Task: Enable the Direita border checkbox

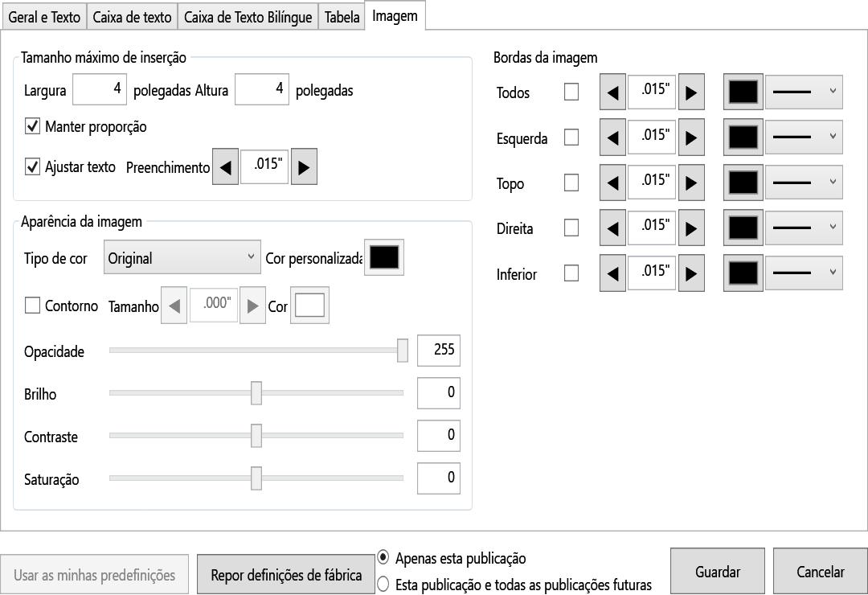Action: (571, 228)
